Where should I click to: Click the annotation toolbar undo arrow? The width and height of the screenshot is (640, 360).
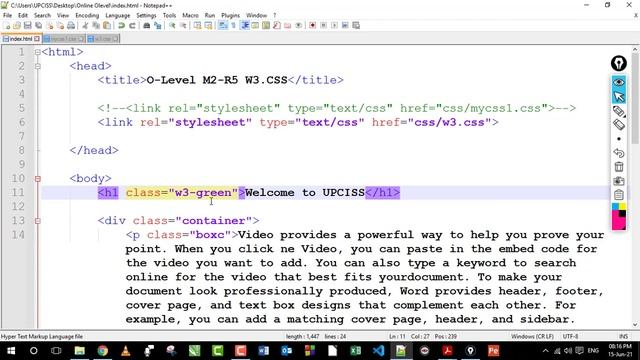(x=619, y=153)
